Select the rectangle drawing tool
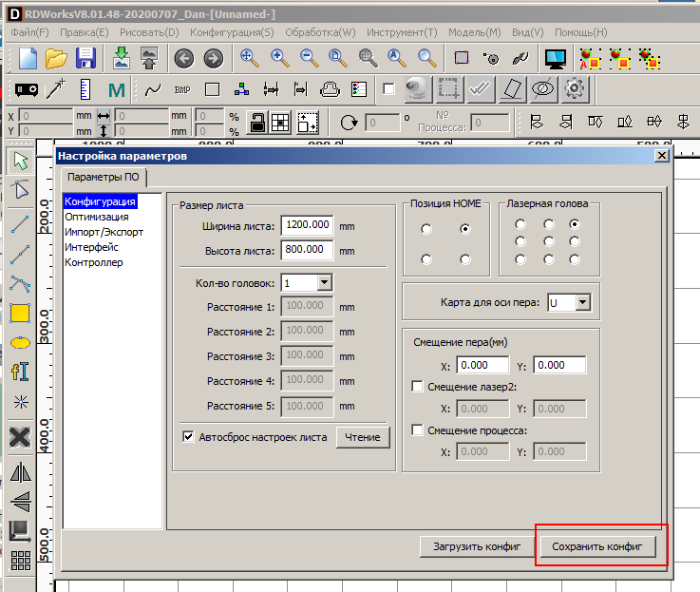The height and width of the screenshot is (592, 700). click(x=20, y=312)
